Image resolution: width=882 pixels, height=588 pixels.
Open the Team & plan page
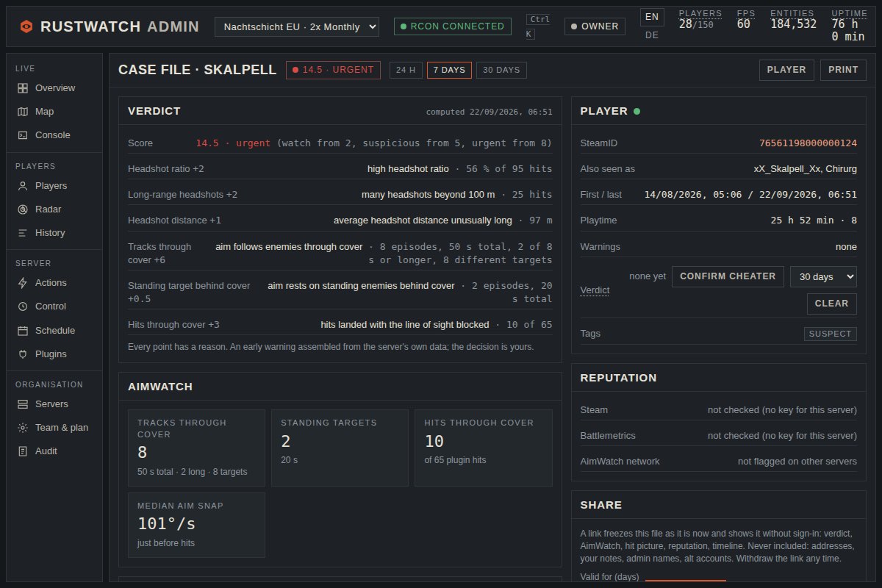(54, 428)
